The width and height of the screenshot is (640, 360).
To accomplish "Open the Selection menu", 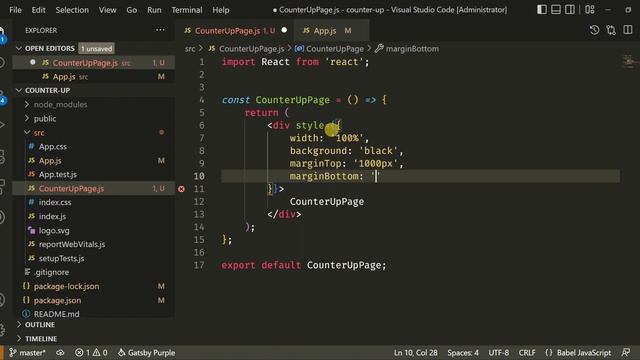I will coord(72,10).
